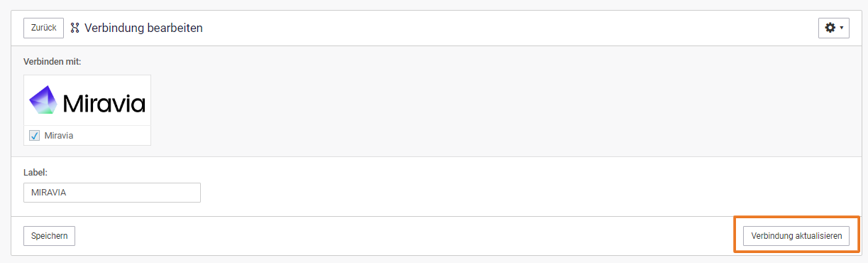Viewport: 868px width, 263px height.
Task: Click gray area beside Miravia tile
Action: [x=497, y=110]
